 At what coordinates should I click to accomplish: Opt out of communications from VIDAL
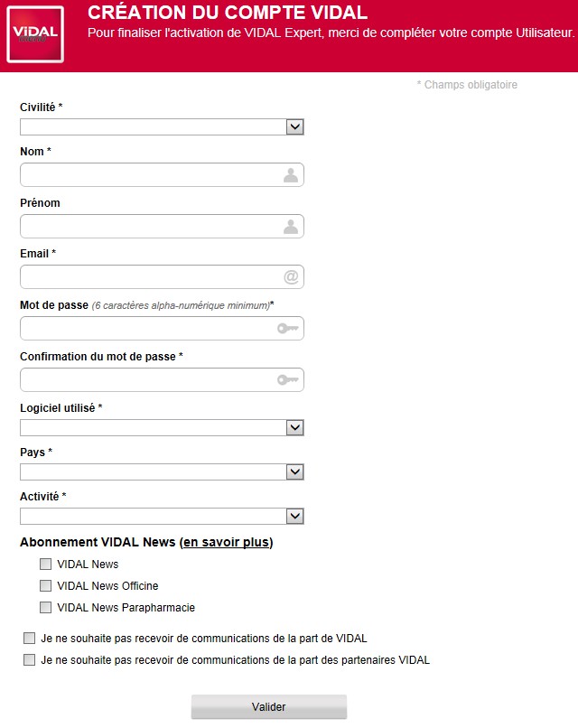tap(30, 639)
